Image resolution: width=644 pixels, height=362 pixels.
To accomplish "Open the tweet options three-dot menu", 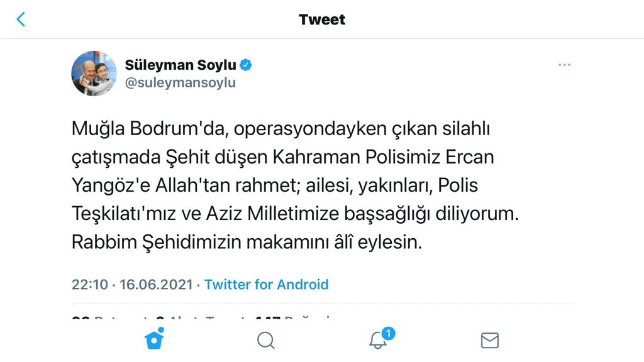I will [564, 64].
